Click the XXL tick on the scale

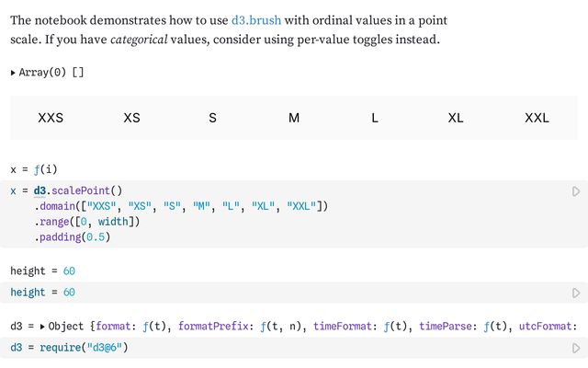pos(537,118)
